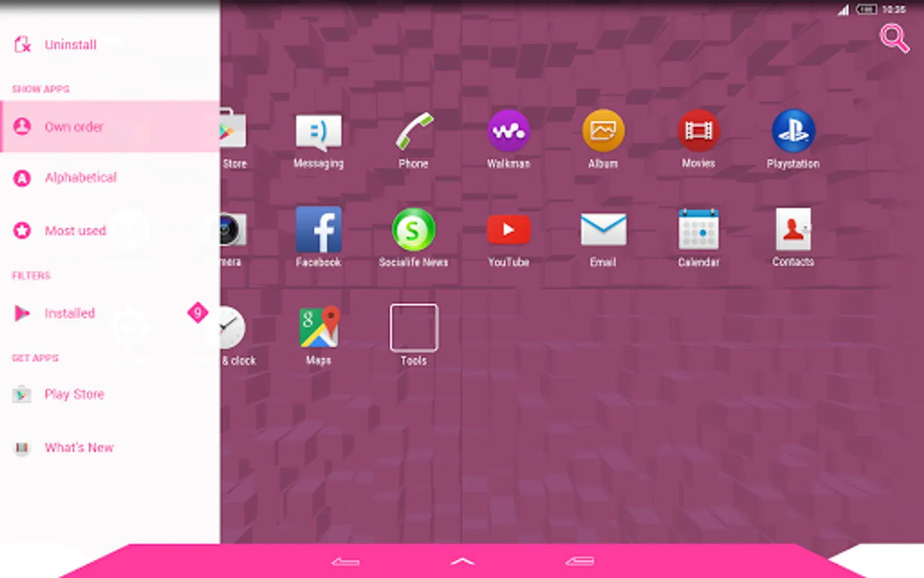Tap the signal strength indicator
The width and height of the screenshot is (924, 578).
[x=843, y=10]
